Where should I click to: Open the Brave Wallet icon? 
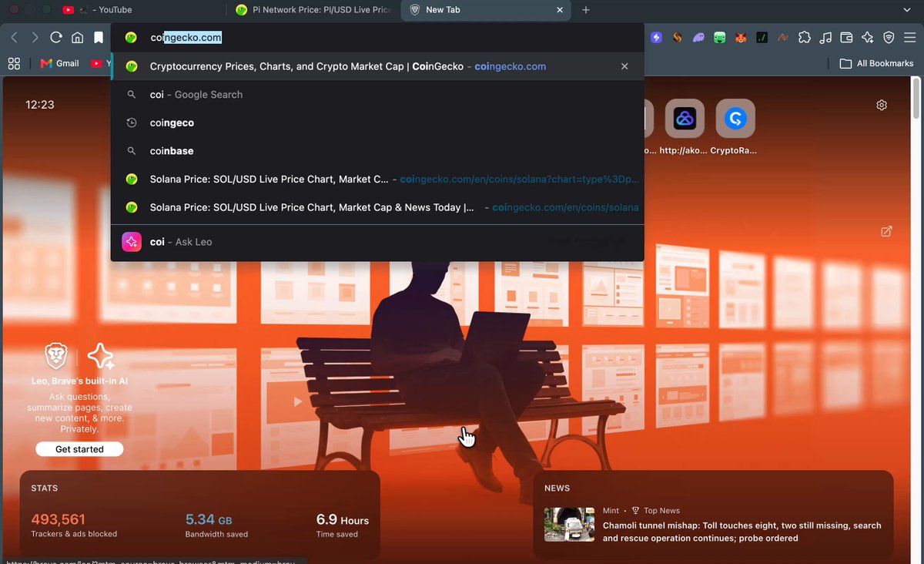846,37
